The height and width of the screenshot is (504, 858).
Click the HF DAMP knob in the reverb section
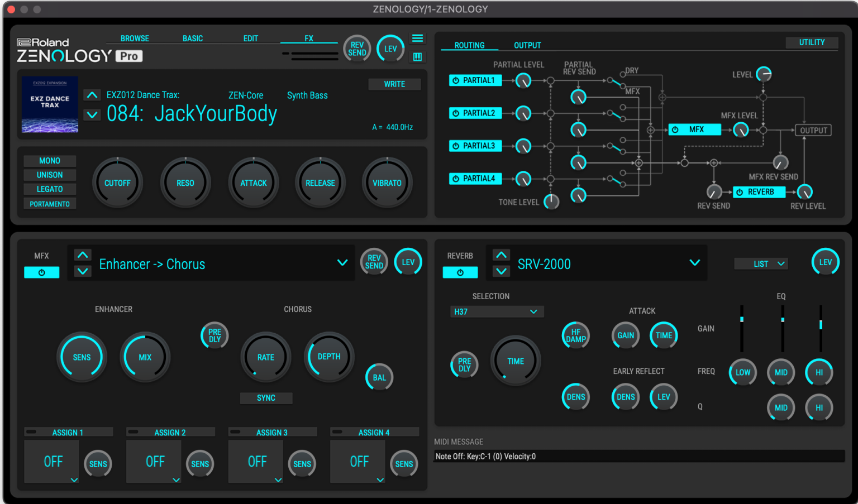click(575, 335)
